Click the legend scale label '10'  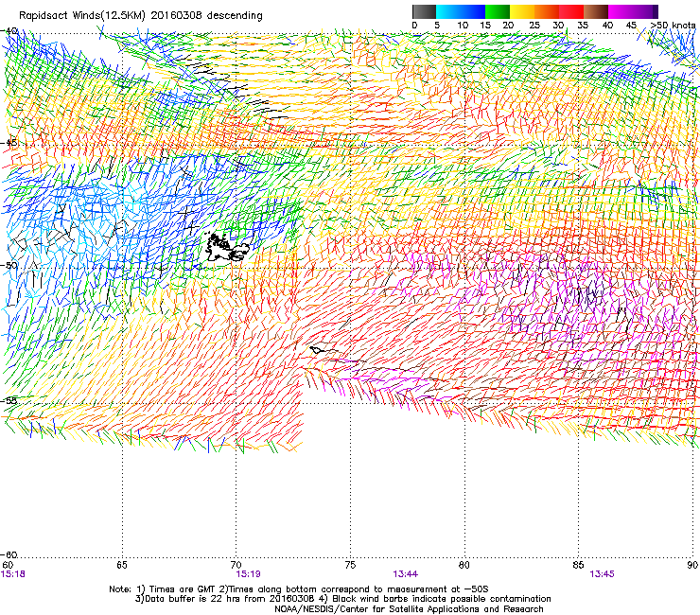click(463, 26)
